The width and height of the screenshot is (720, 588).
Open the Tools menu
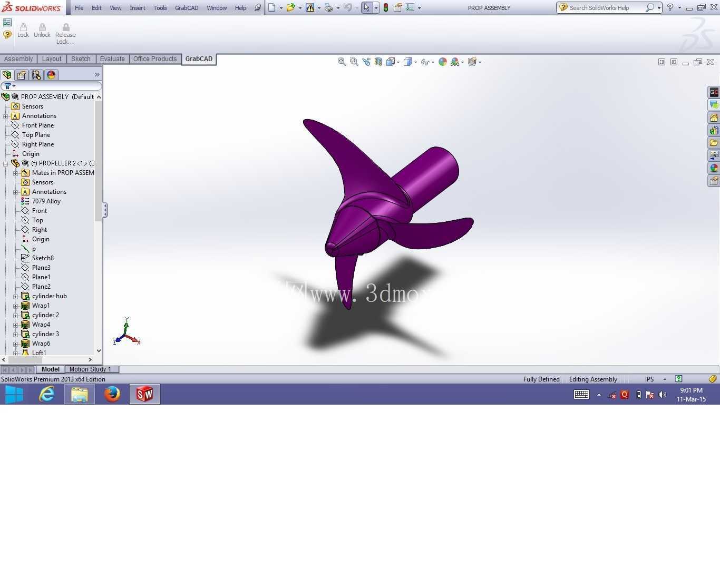coord(160,8)
